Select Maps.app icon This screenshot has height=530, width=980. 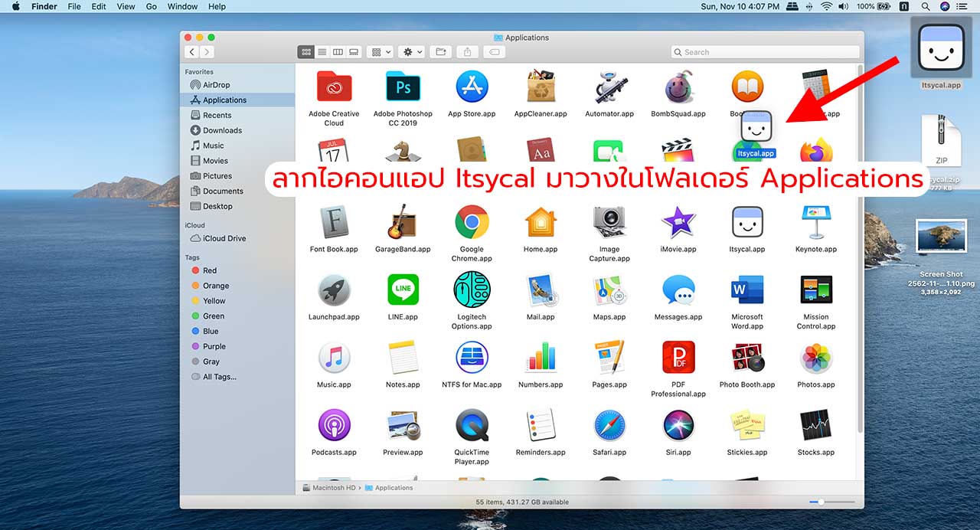[x=609, y=290]
